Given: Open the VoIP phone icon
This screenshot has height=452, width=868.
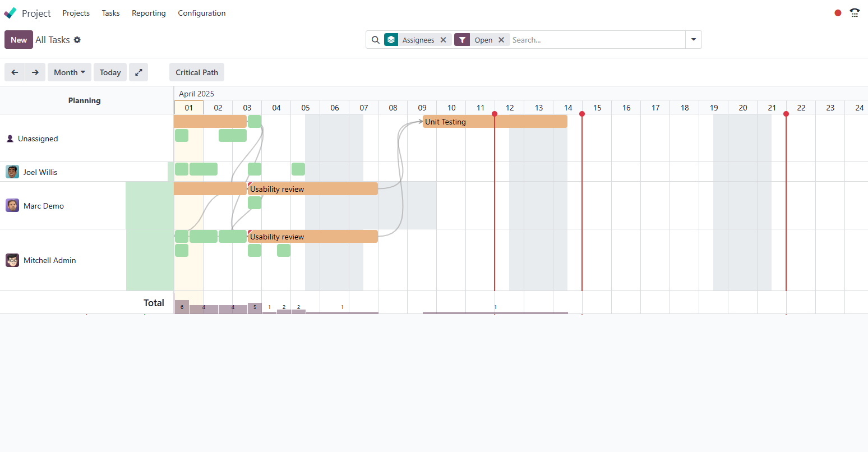Looking at the screenshot, I should click(x=855, y=13).
